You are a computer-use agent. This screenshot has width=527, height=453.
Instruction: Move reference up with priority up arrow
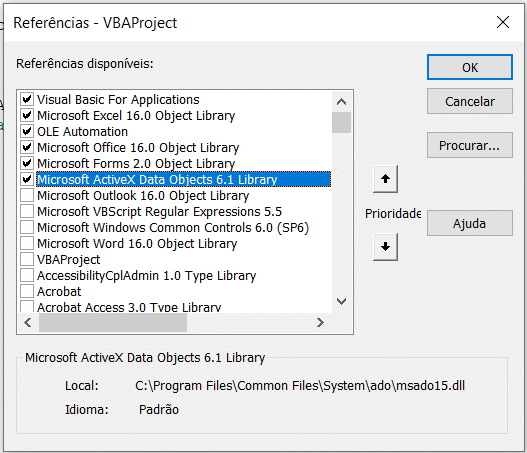click(385, 179)
